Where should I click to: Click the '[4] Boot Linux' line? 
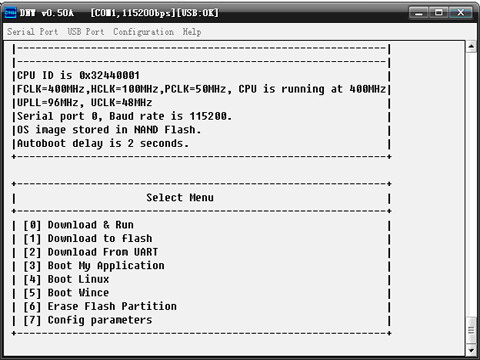coord(66,279)
